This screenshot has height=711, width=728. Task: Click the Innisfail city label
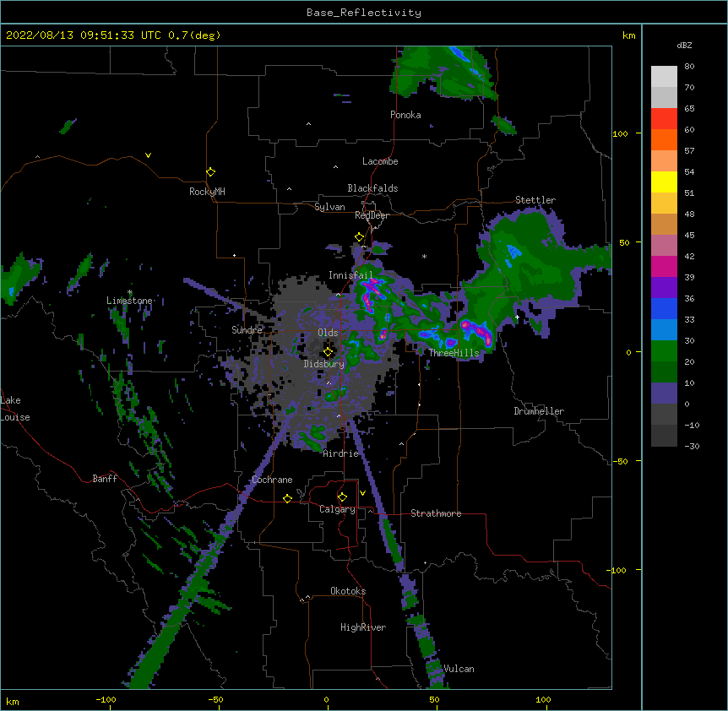point(350,275)
